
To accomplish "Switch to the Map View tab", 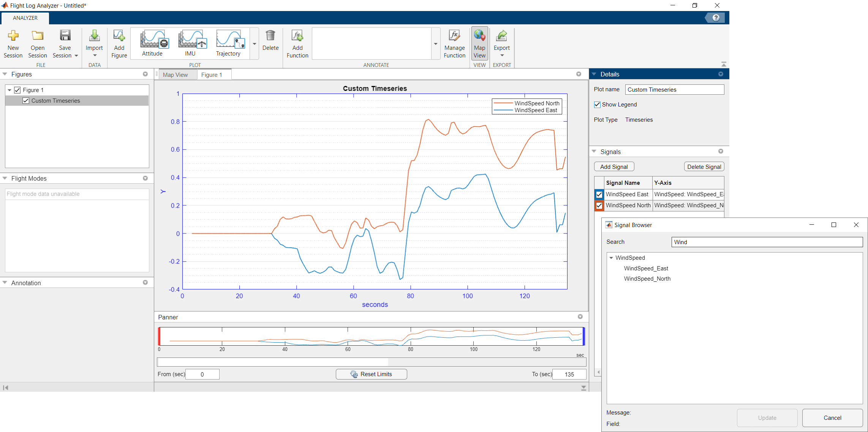I will 175,75.
